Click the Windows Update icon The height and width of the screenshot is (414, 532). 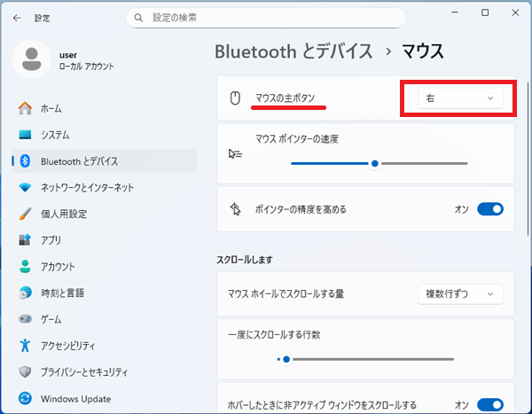(x=25, y=399)
